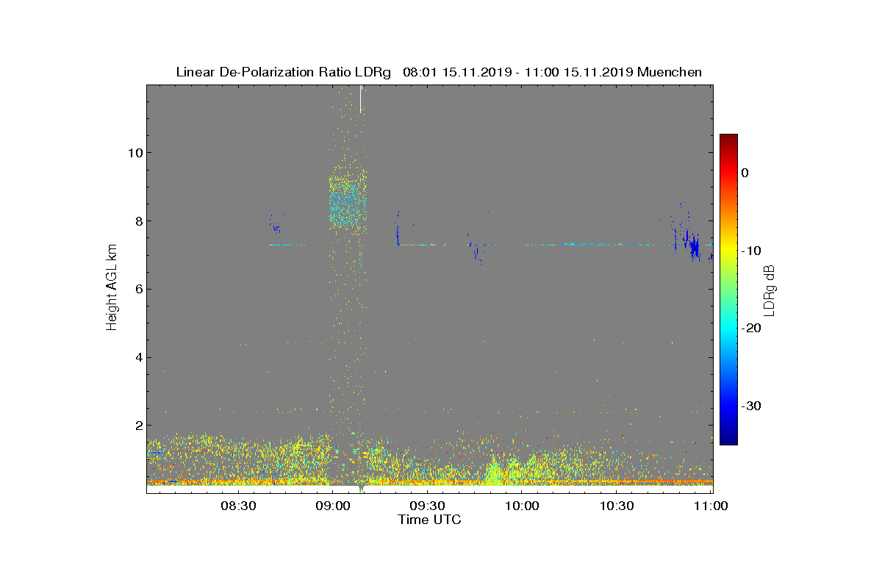This screenshot has width=882, height=588.
Task: Click the 'Muenchen' location in the title
Action: click(x=670, y=72)
